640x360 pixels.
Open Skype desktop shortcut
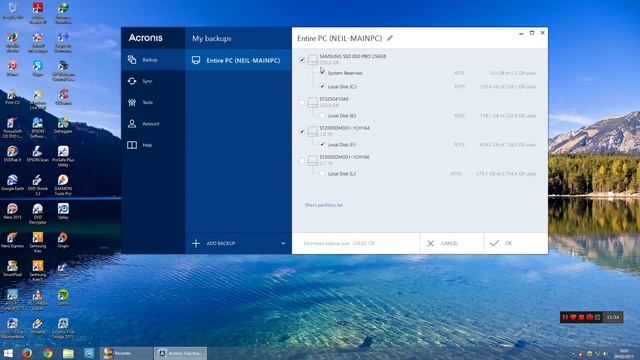pyautogui.click(x=38, y=68)
